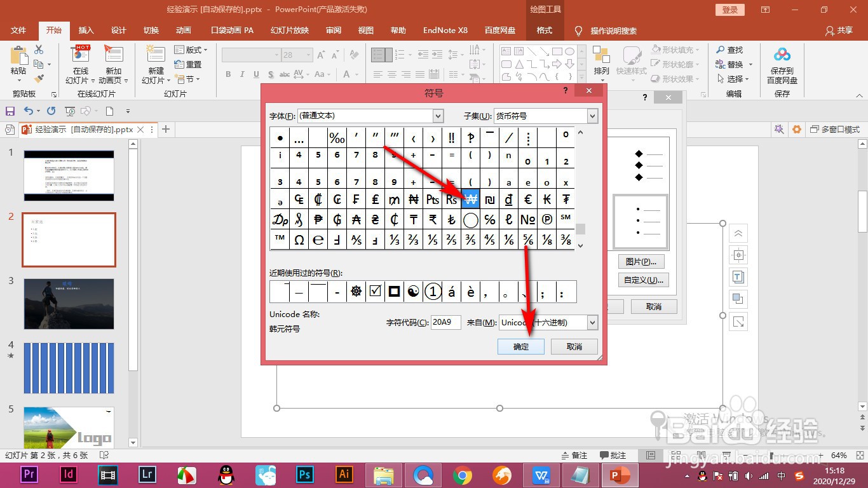Open a new document tab with plus icon

tap(166, 129)
